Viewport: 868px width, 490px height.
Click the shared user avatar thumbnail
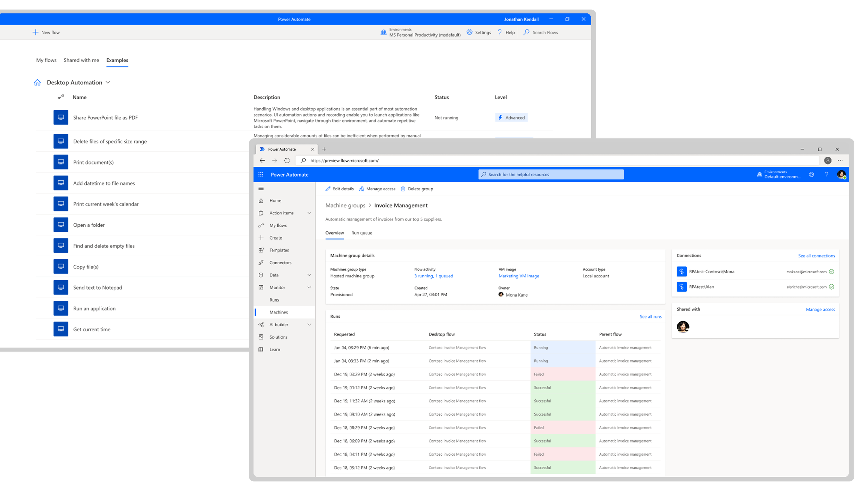683,326
